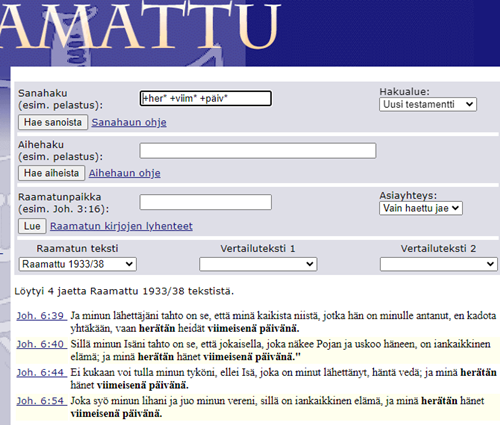
Task: Click the 'Vertailuteksti 1' heading
Action: [x=258, y=248]
